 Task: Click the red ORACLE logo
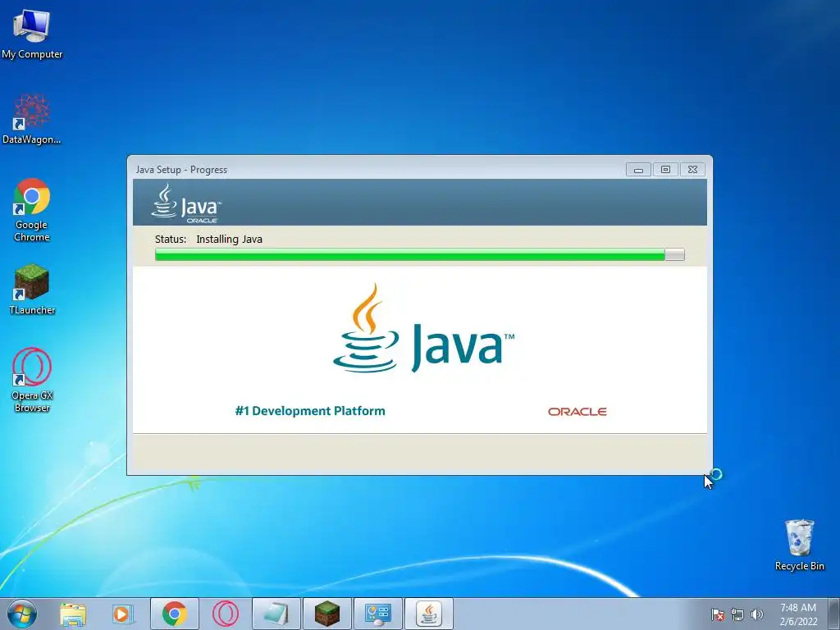577,412
